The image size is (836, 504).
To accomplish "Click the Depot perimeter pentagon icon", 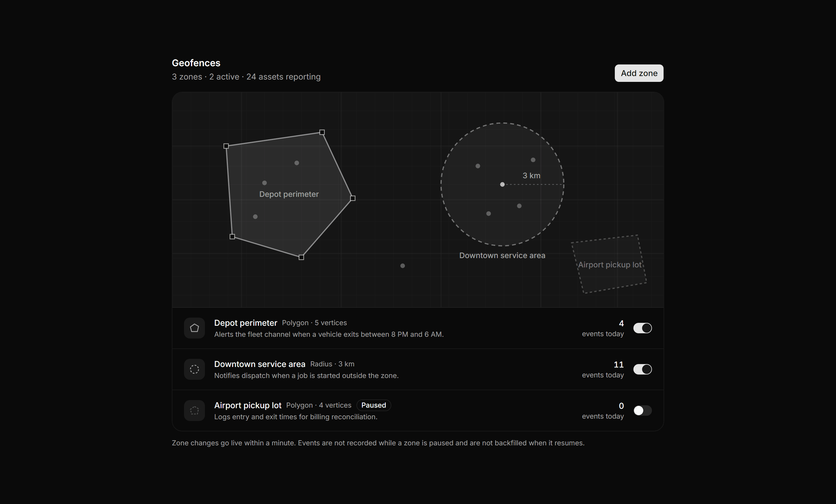I will (194, 328).
